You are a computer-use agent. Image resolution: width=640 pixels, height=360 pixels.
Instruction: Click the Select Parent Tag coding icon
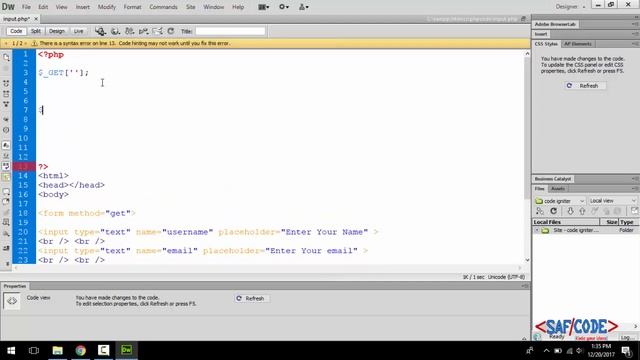6,119
